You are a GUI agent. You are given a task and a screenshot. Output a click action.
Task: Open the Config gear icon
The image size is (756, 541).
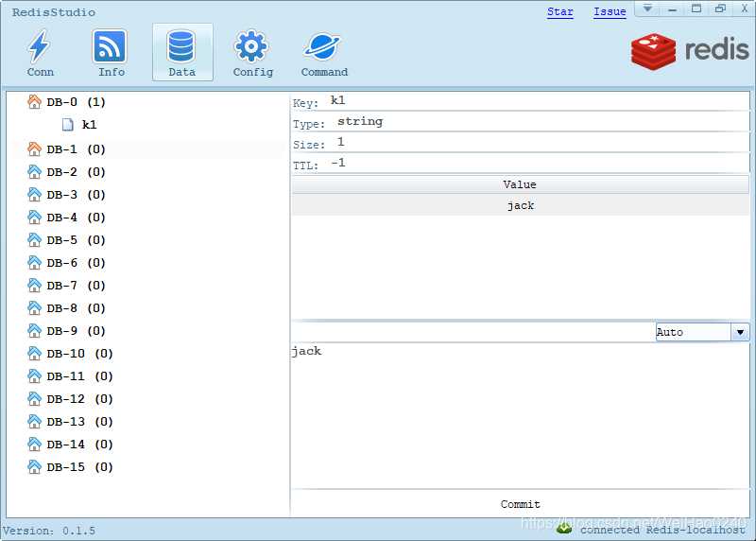(252, 46)
